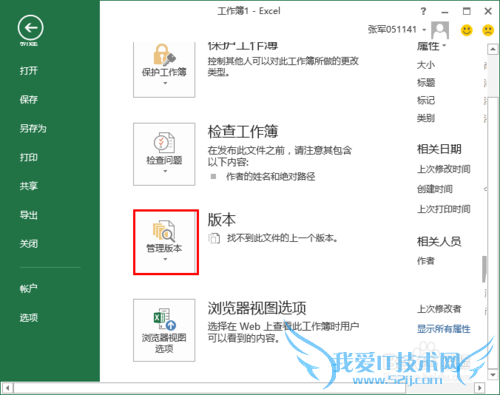Click 关闭 in the sidebar
The width and height of the screenshot is (500, 395).
coord(29,244)
